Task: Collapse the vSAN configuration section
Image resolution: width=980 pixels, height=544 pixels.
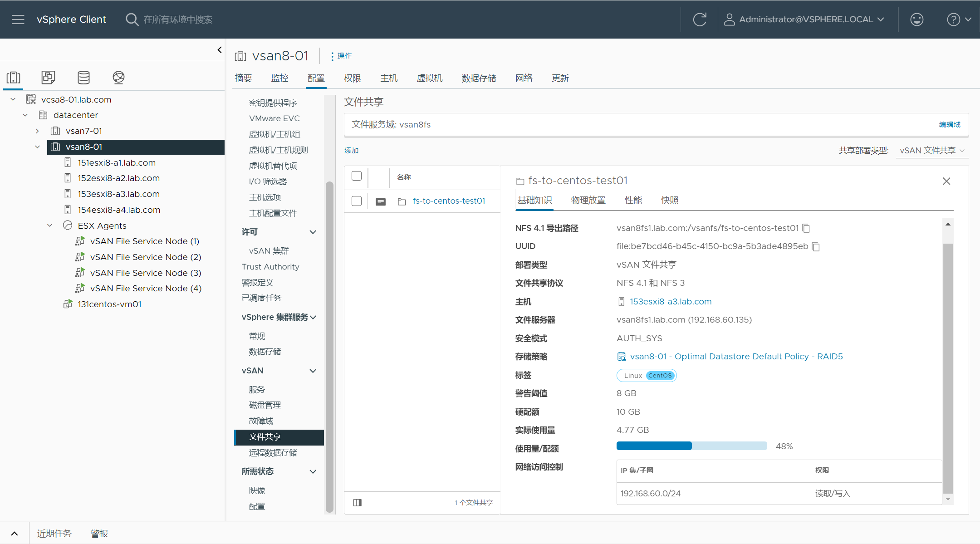Action: coord(313,371)
